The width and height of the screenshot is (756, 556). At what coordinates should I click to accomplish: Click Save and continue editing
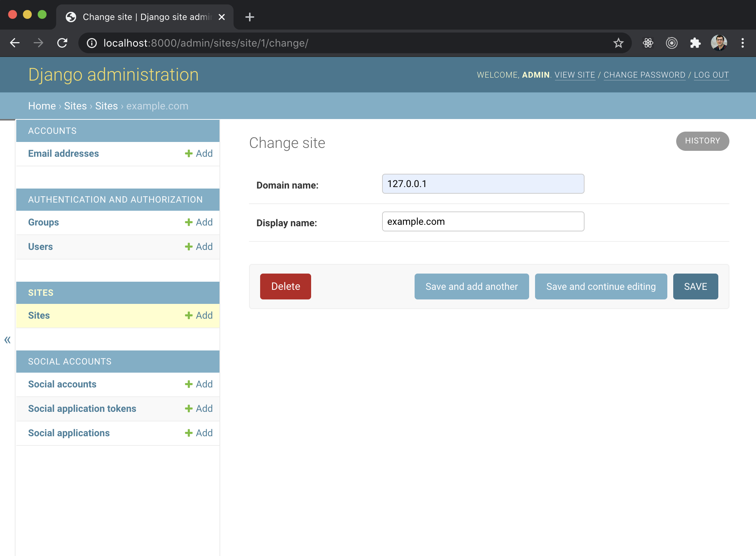601,287
